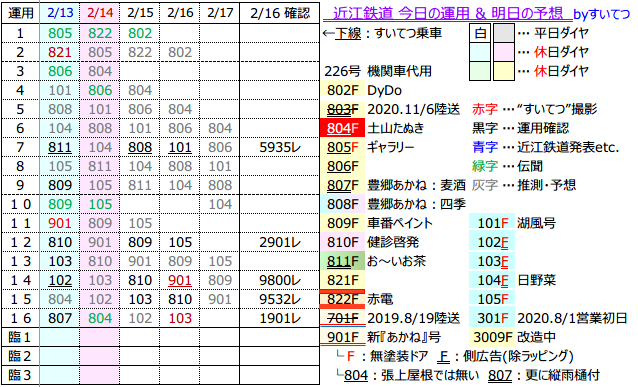Click the green 緑字 legend label

click(x=485, y=166)
